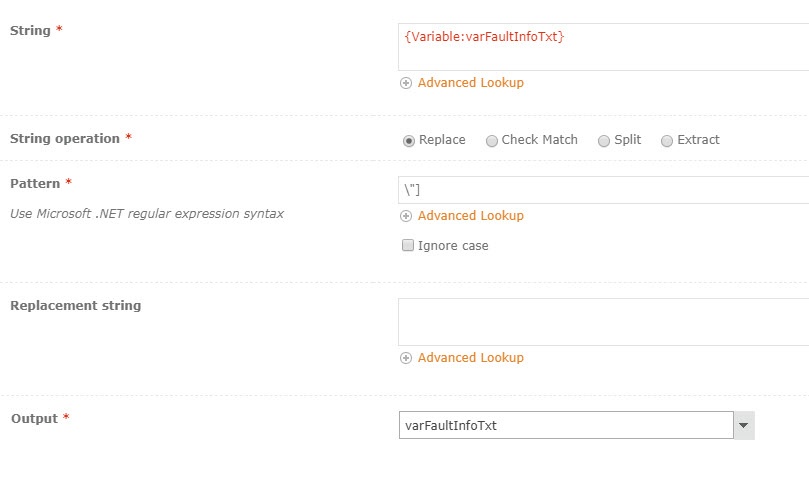Click the varFaultInfoTxt output combo box

tap(566, 426)
